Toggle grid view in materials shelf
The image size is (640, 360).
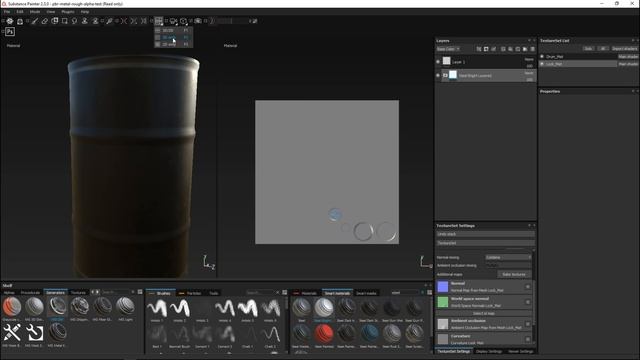[429, 292]
